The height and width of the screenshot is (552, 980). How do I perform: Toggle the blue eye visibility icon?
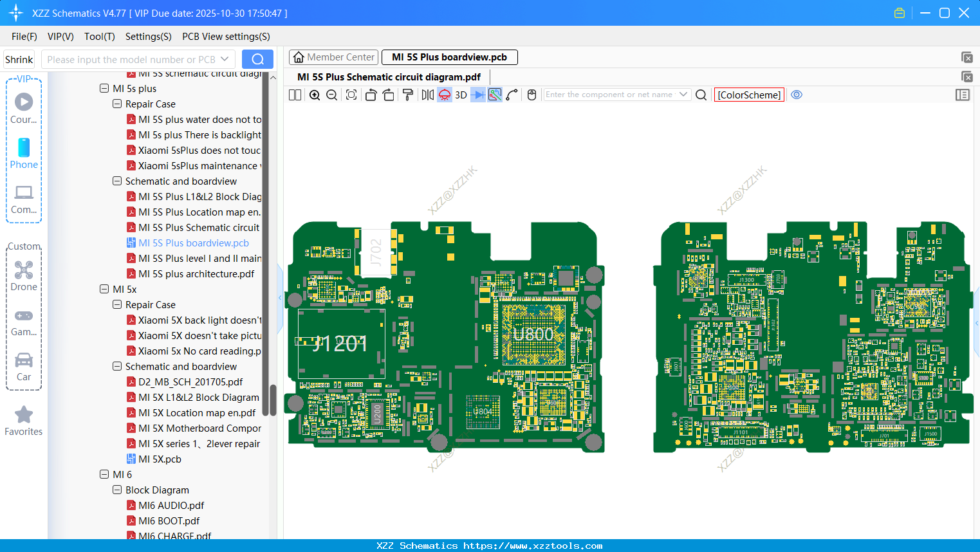(797, 95)
